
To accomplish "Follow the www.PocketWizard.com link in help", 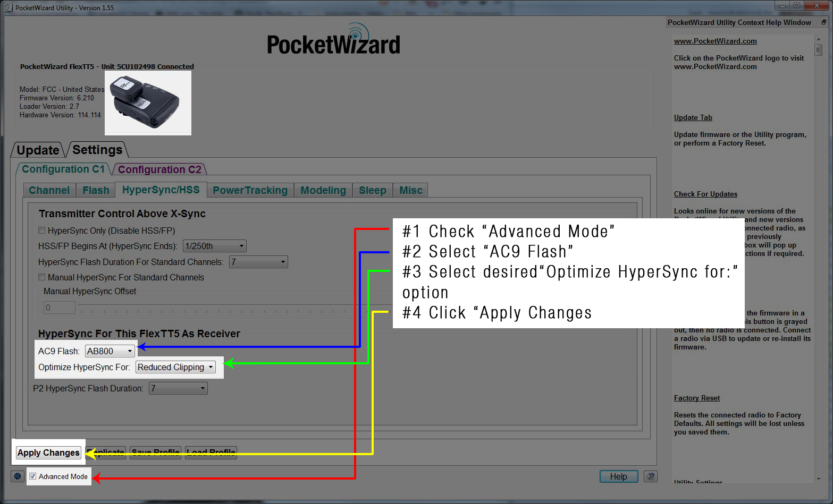I will click(716, 41).
